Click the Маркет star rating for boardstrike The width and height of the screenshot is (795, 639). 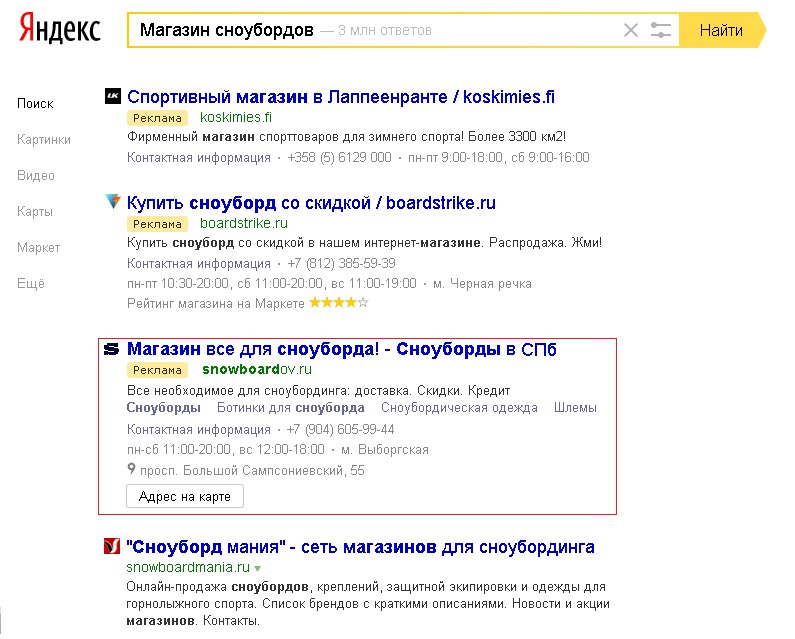tap(338, 302)
